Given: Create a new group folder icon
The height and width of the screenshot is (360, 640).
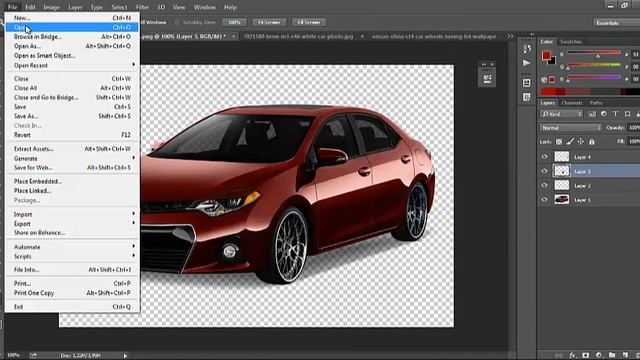Looking at the screenshot, I should [x=612, y=356].
